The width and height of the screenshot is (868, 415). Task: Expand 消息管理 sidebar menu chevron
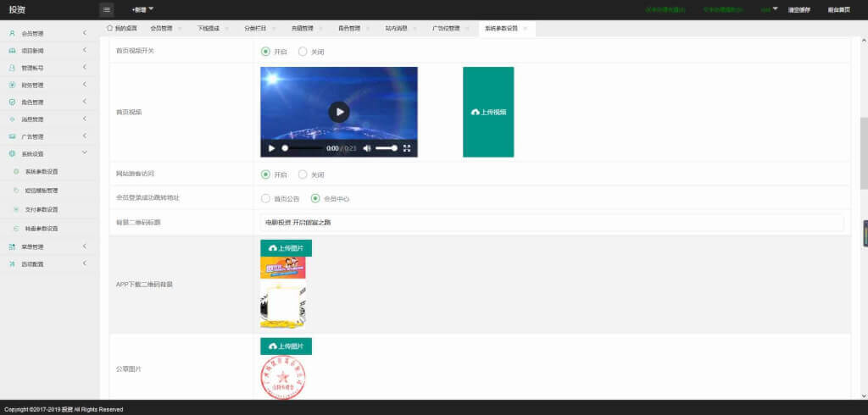point(85,119)
